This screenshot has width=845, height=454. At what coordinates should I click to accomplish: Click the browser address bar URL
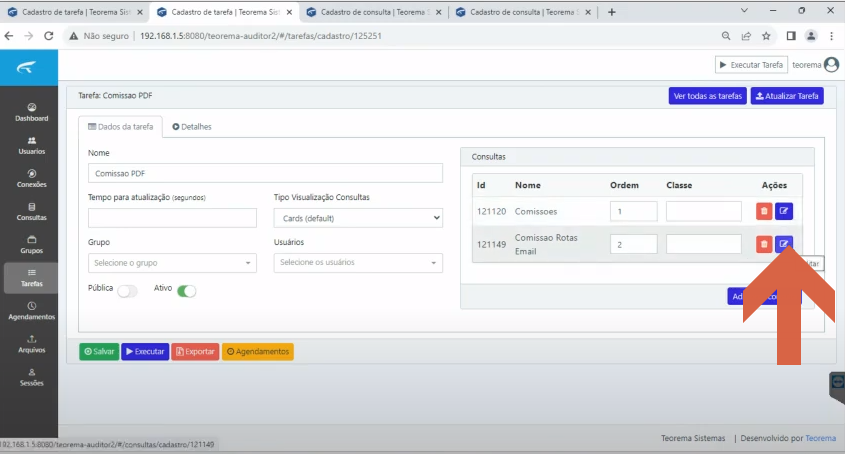(x=261, y=36)
